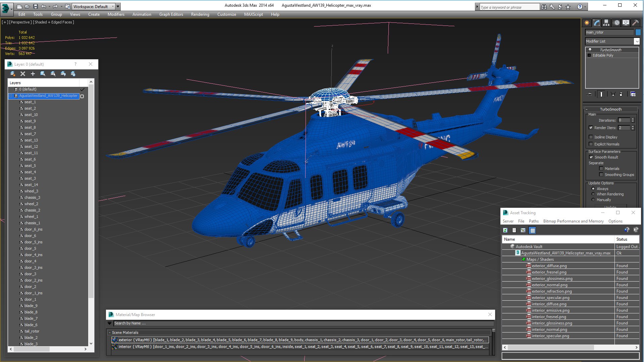Viewport: 644px width, 362px height.
Task: Open the Hierarchy command panel tab
Action: 606,23
